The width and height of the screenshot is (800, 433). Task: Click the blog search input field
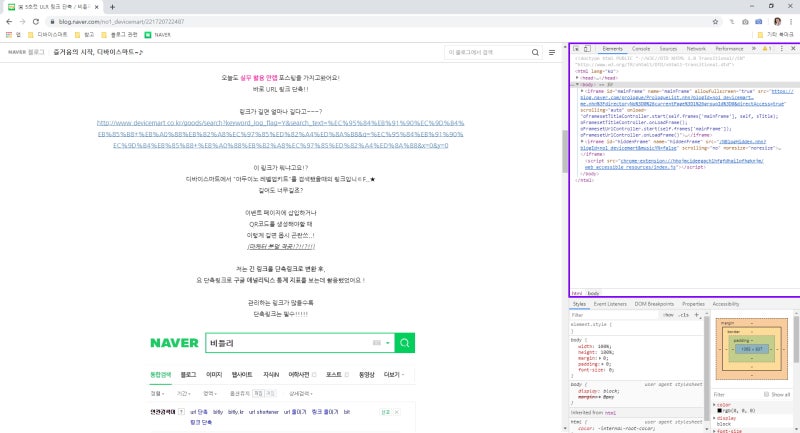[x=487, y=52]
